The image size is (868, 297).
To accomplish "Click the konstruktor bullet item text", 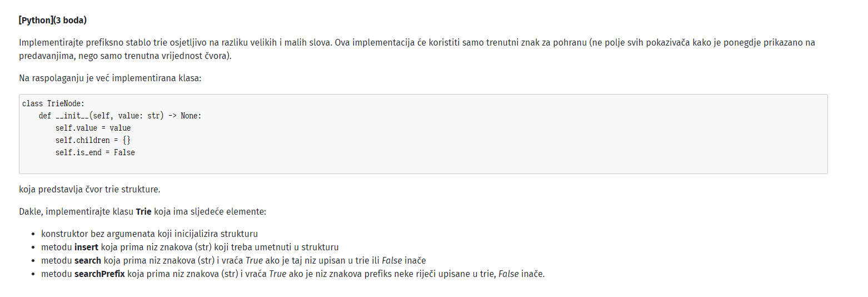I will click(149, 234).
